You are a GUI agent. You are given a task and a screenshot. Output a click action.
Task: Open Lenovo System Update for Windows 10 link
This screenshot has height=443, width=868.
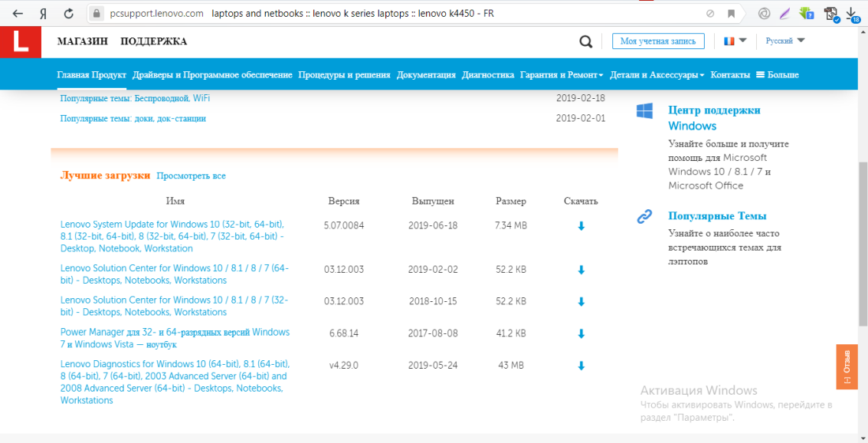[x=172, y=237]
